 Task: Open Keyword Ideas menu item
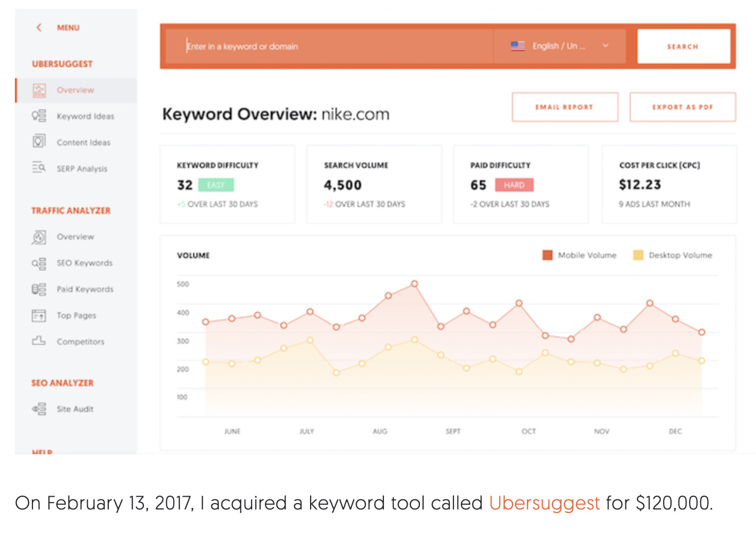pos(85,116)
